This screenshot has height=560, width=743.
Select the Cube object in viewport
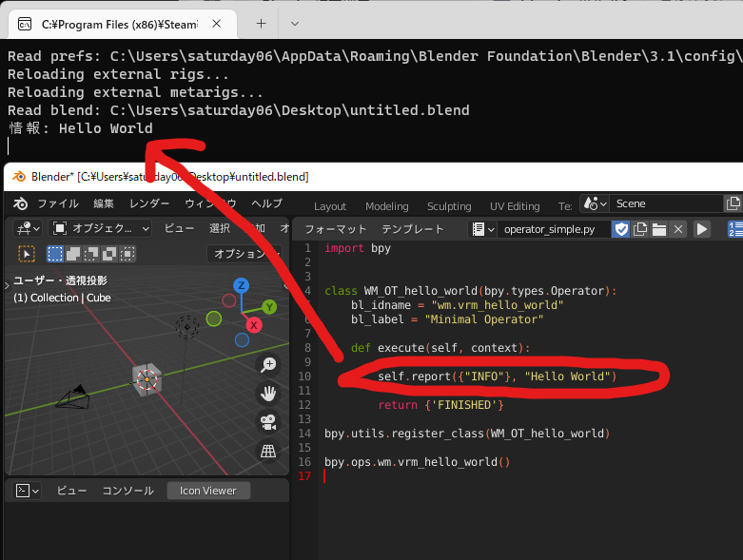coord(147,379)
